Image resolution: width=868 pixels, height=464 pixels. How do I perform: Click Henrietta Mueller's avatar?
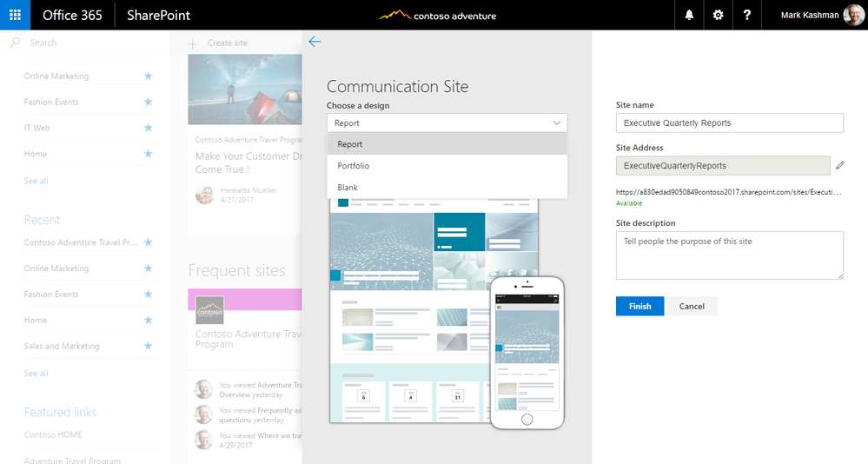pos(204,195)
